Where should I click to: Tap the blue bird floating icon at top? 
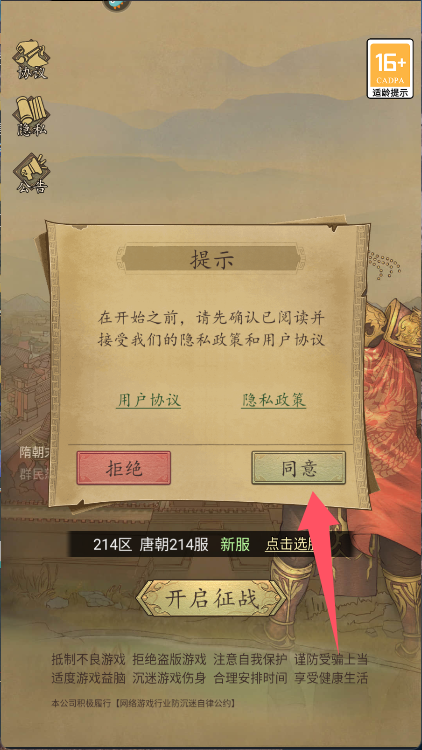coord(117,5)
